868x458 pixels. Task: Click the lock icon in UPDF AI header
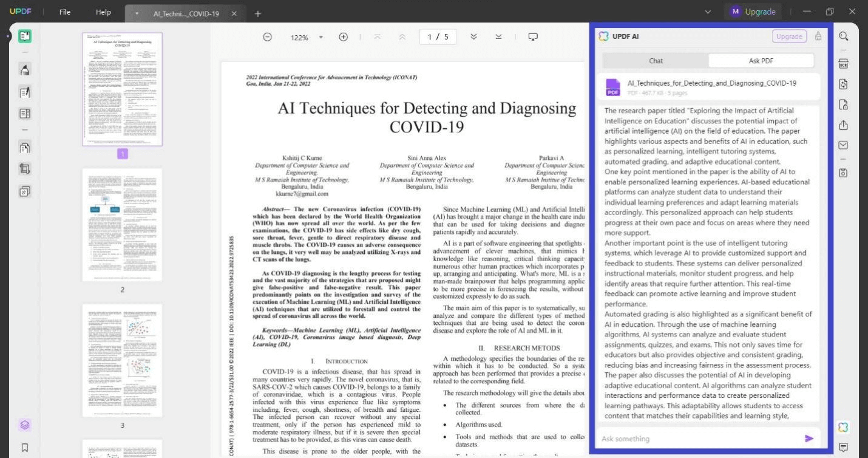pos(818,36)
